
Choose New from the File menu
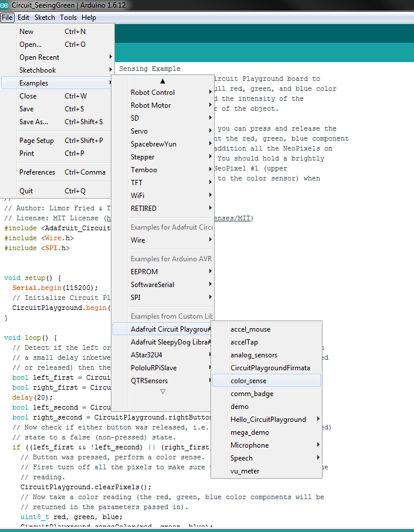click(57, 32)
